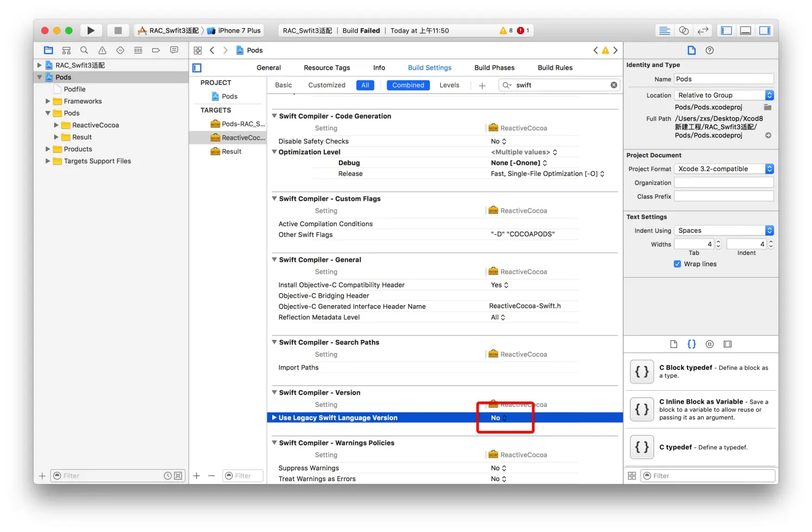
Task: Select the Levels settings view
Action: click(449, 85)
